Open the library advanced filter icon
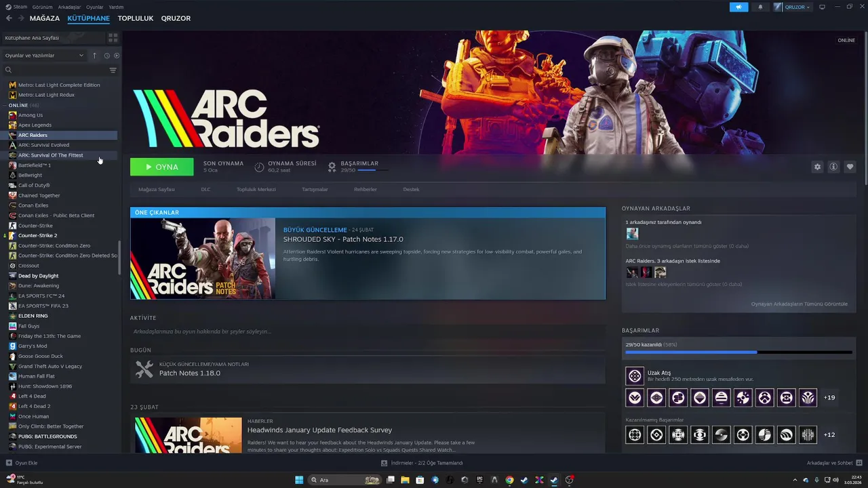Viewport: 868px width, 488px height. [x=113, y=70]
